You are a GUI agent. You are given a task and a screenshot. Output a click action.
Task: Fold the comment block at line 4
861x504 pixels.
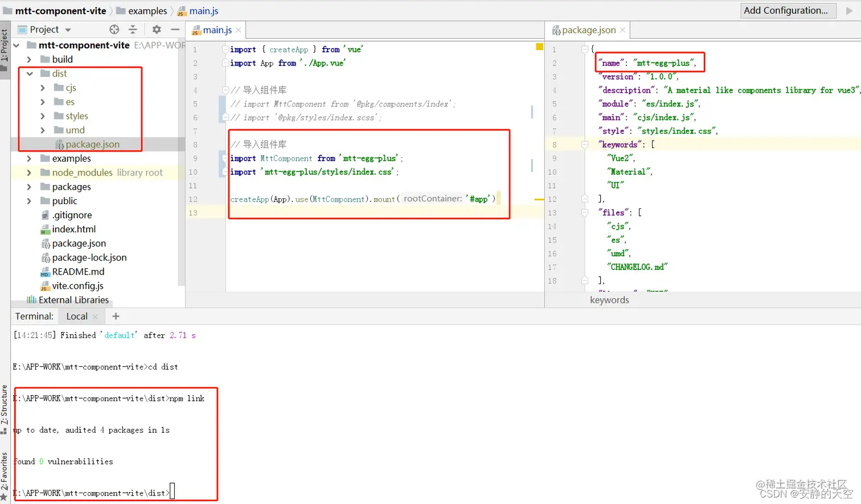click(225, 90)
